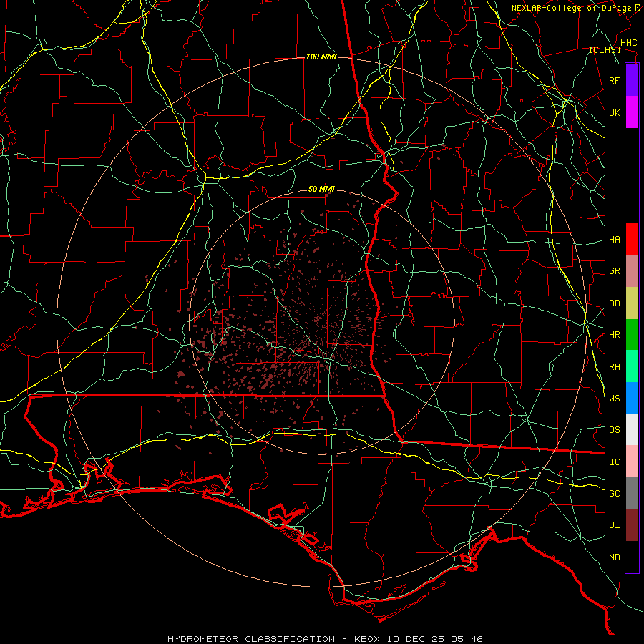Click the ND legend label
This screenshot has width=644, height=644.
(614, 557)
